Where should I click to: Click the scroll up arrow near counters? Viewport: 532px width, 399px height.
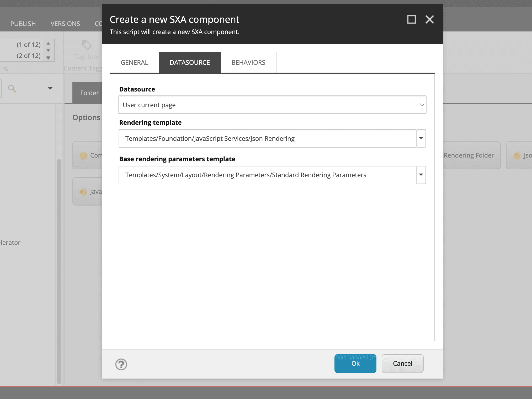point(48,44)
